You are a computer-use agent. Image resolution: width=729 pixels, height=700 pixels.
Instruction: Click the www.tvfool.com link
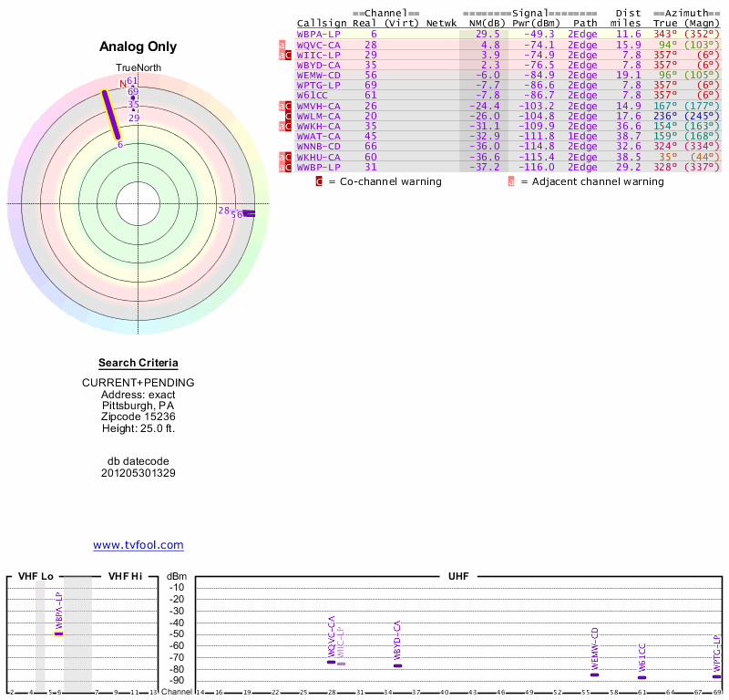138,545
